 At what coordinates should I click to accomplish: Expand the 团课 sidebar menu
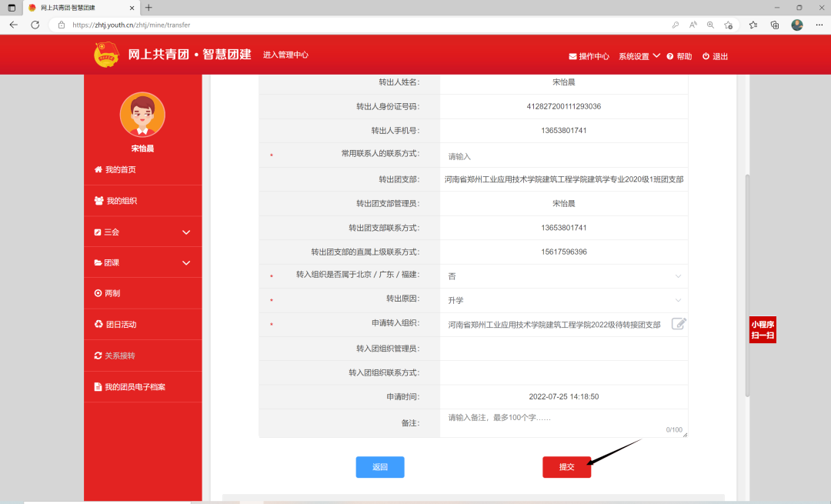142,262
